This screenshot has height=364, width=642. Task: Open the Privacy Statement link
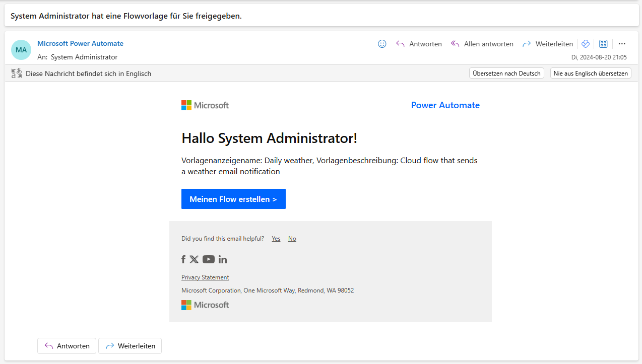[205, 277]
